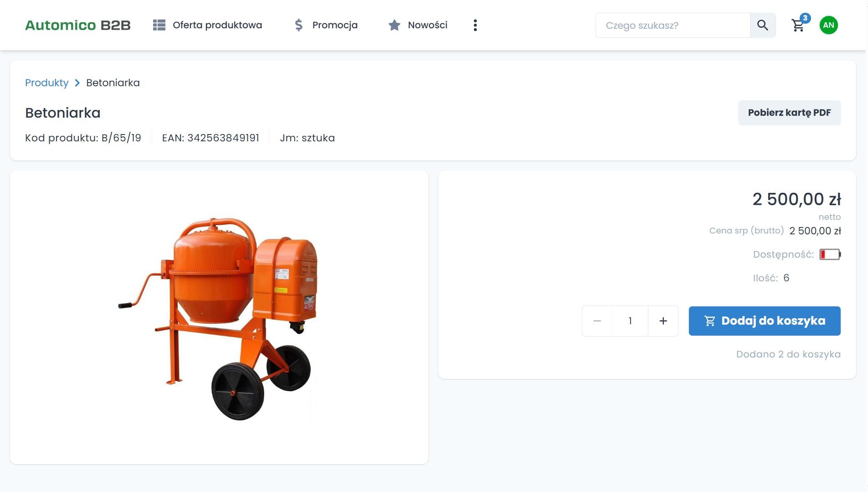This screenshot has width=868, height=492.
Task: Click the red availability battery indicator
Action: (830, 254)
